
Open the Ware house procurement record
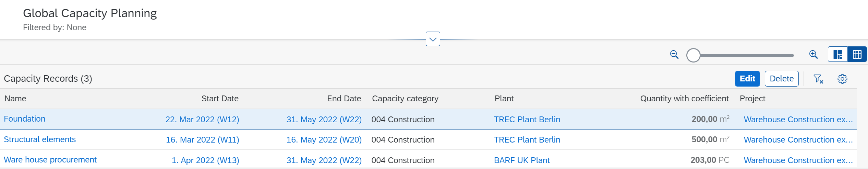tap(50, 160)
